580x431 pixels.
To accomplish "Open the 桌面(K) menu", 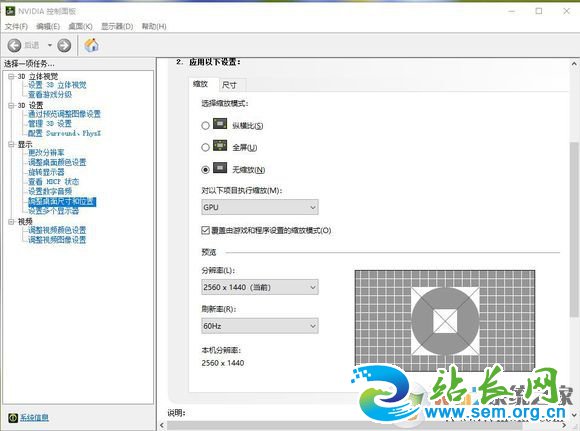I will pos(80,26).
